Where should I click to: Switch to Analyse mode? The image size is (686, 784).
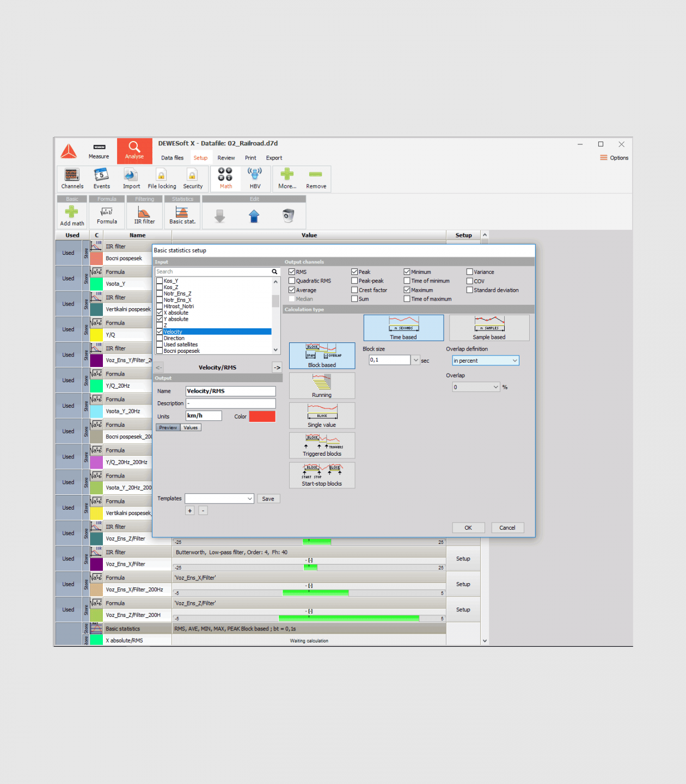134,151
